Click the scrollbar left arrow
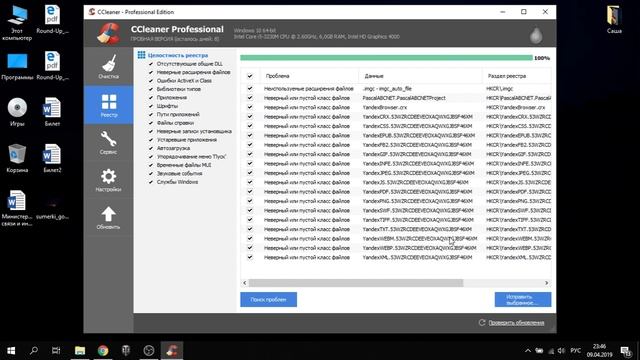 coord(244,282)
